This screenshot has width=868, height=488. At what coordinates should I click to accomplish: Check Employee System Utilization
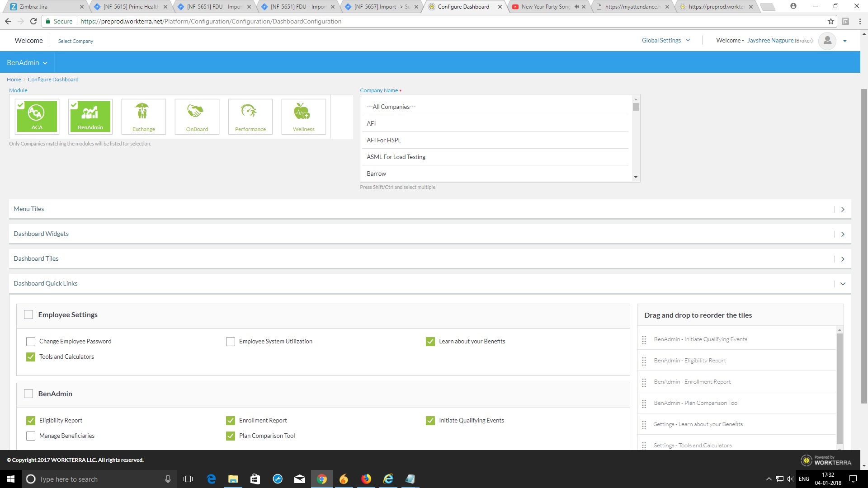[x=231, y=342]
